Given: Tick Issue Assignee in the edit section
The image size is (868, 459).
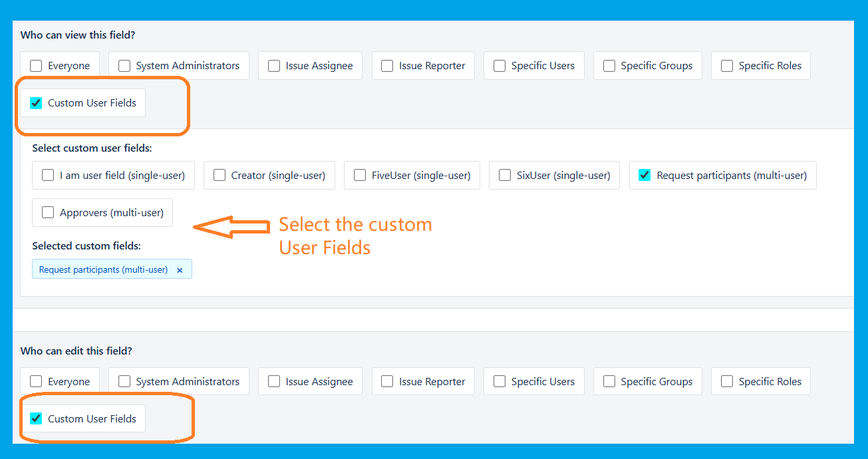Looking at the screenshot, I should point(274,382).
